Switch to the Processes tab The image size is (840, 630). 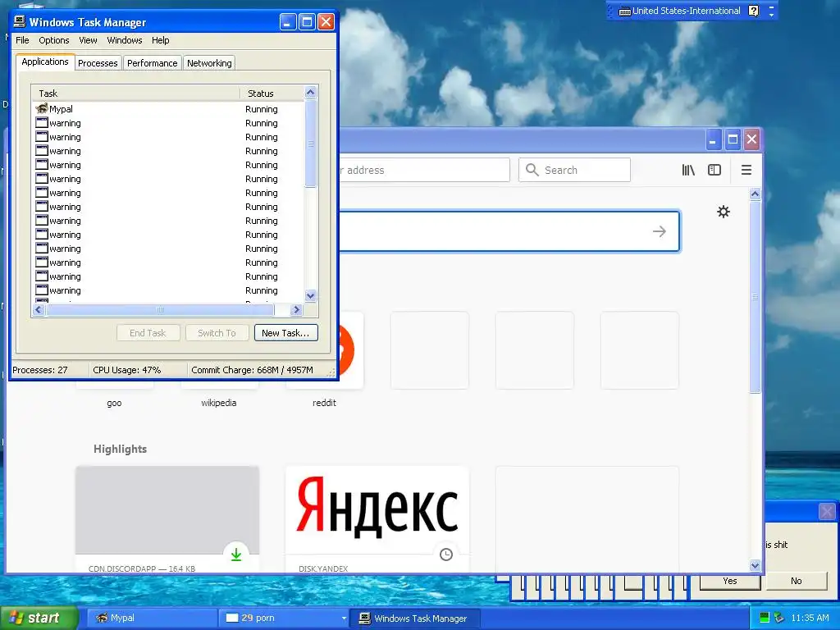click(98, 63)
